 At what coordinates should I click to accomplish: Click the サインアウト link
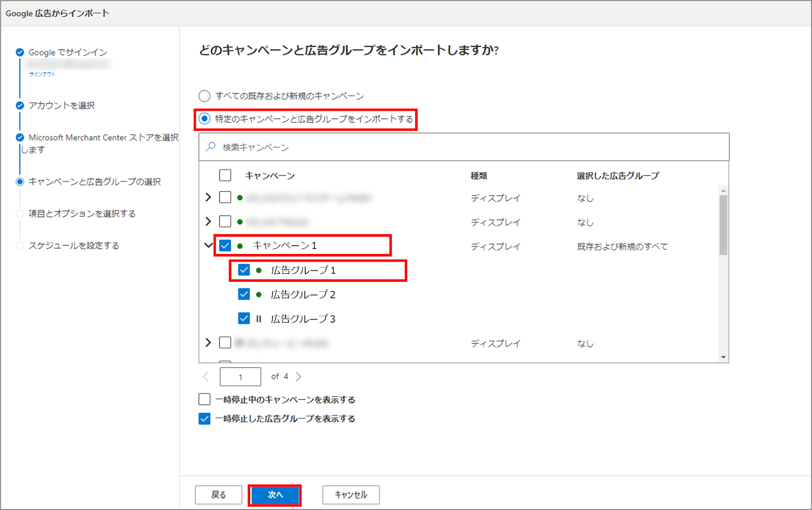pos(42,74)
